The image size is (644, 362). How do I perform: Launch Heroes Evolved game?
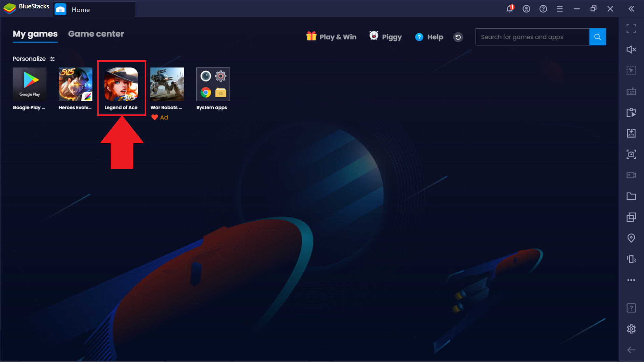click(x=76, y=84)
